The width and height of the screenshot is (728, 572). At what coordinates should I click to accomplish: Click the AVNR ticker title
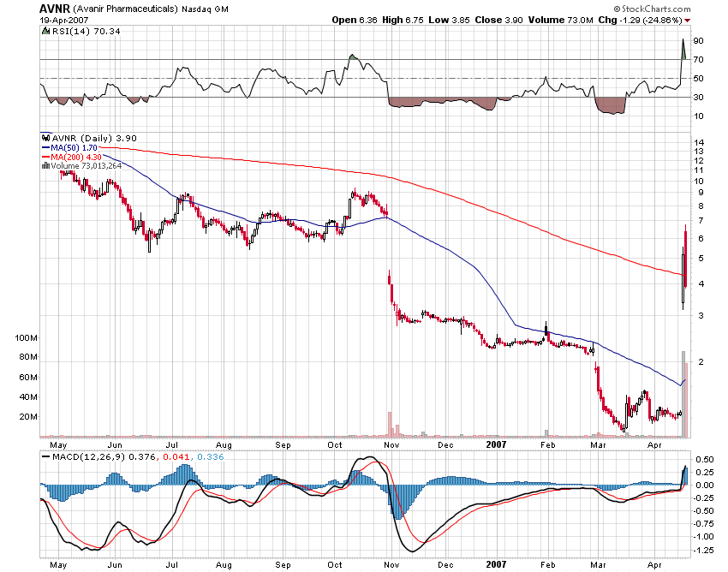[55, 9]
